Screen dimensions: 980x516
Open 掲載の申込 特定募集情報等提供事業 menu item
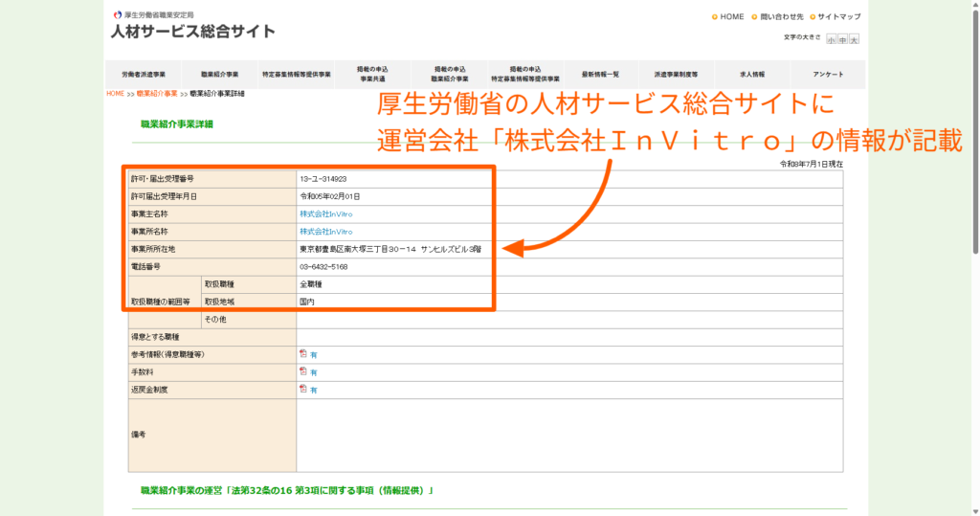pyautogui.click(x=525, y=75)
